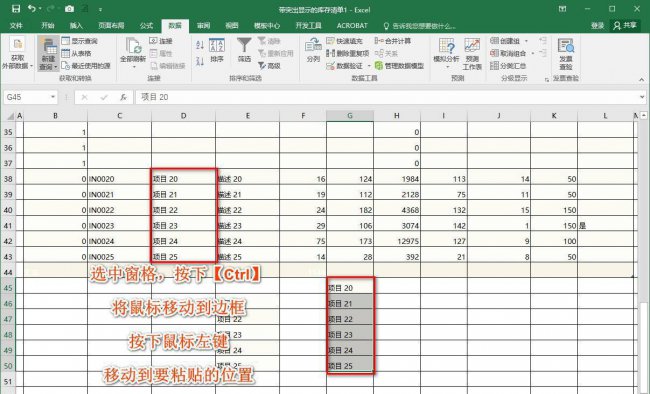Customize quick access toolbar dropdown

(100, 9)
